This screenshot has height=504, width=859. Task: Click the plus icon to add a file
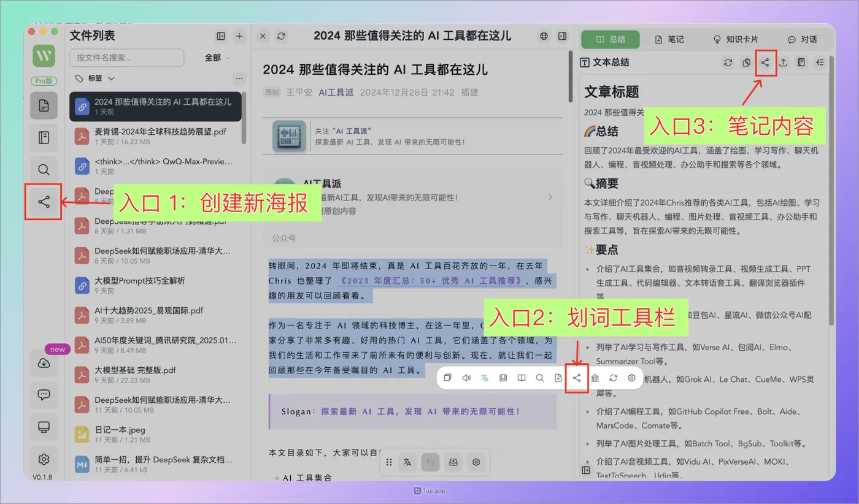pos(239,36)
